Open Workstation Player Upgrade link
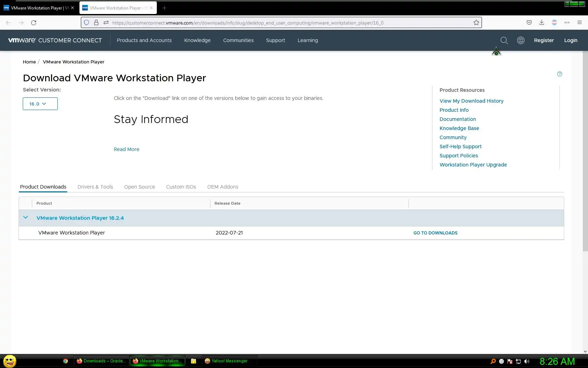Viewport: 588px width, 368px height. point(473,165)
